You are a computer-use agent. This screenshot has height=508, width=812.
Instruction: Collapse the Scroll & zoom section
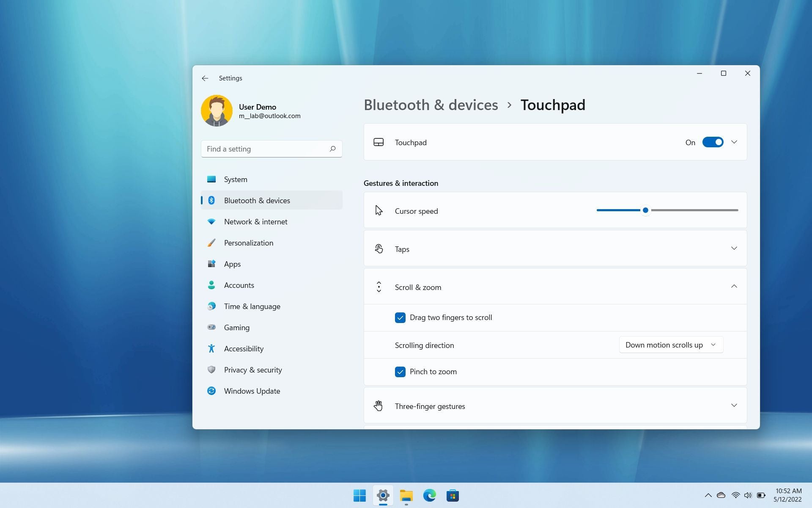click(x=734, y=286)
